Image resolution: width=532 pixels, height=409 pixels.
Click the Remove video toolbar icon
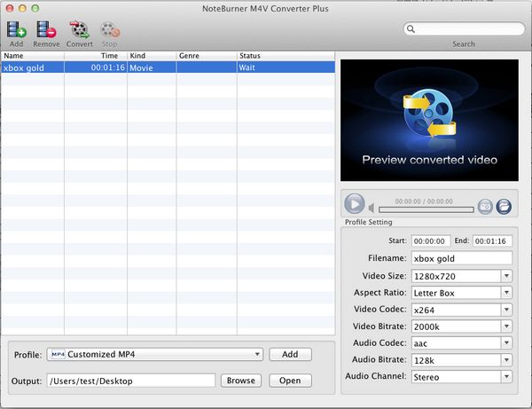click(46, 30)
